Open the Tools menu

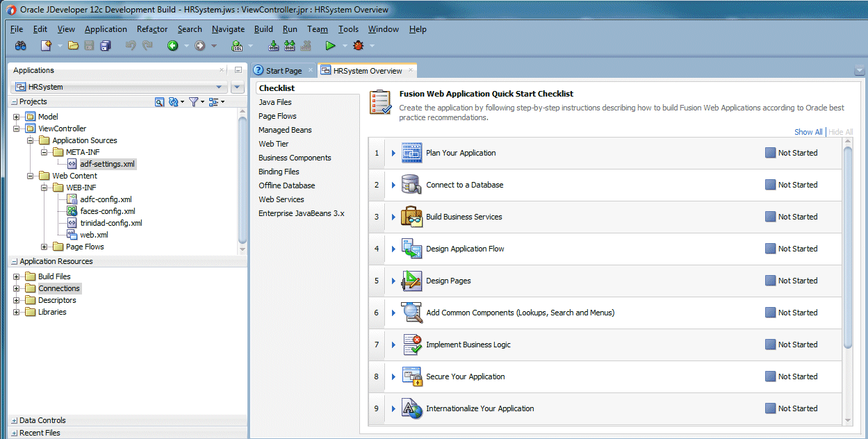348,29
